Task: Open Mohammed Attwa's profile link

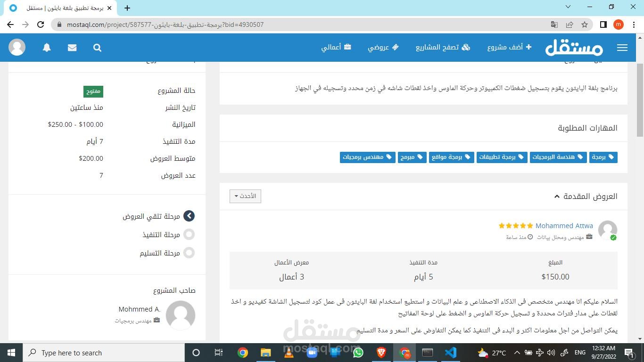Action: (564, 226)
